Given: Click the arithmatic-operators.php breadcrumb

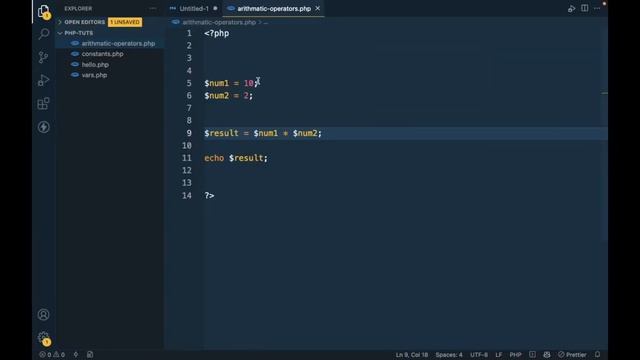Looking at the screenshot, I should tap(219, 22).
